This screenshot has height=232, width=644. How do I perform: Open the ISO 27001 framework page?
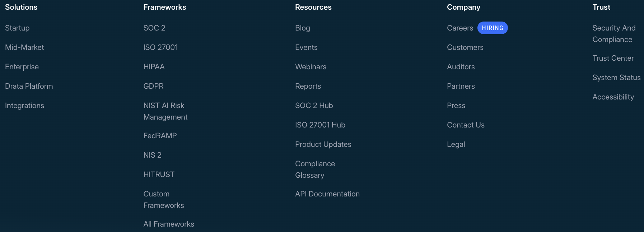point(160,47)
